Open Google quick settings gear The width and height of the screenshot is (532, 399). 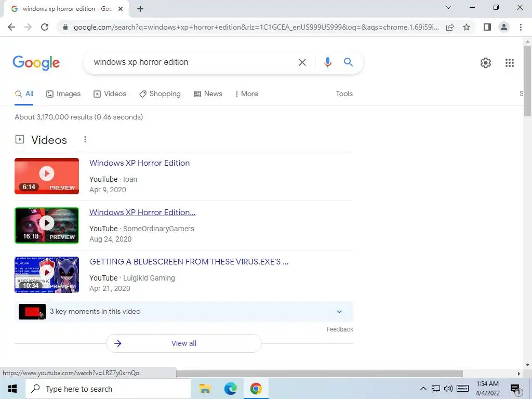[x=486, y=63]
